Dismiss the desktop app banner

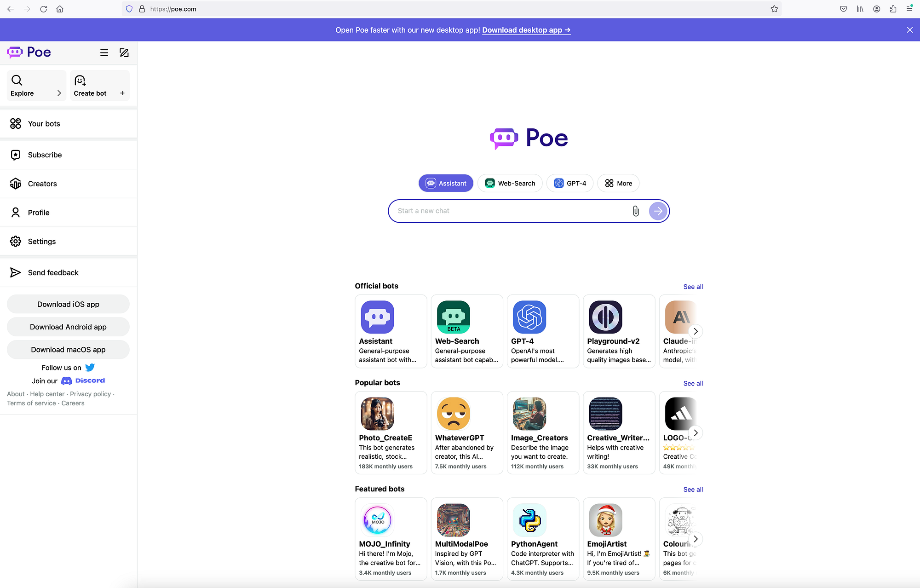(x=909, y=30)
